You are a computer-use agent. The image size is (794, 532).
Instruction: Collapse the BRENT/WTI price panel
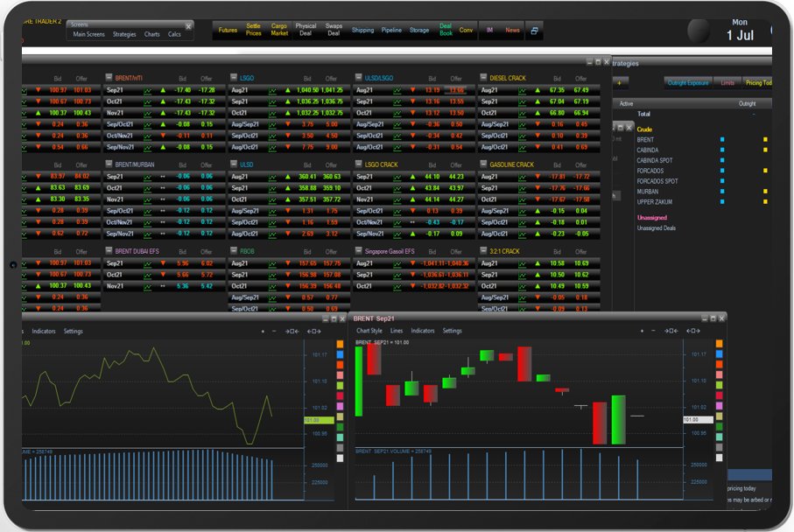[x=109, y=78]
